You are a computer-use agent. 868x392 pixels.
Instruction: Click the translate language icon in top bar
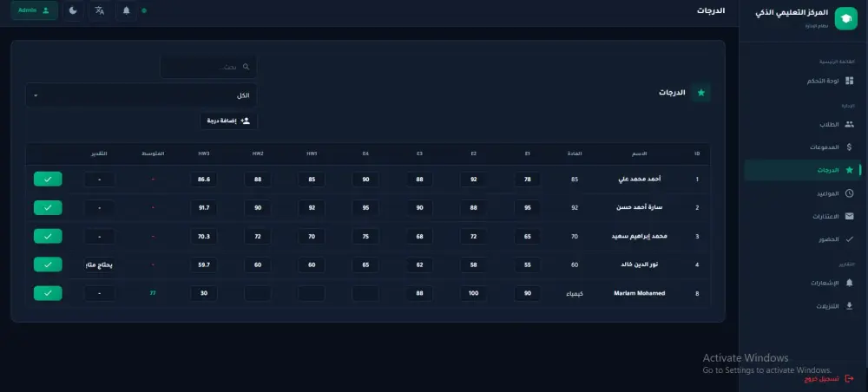(100, 10)
